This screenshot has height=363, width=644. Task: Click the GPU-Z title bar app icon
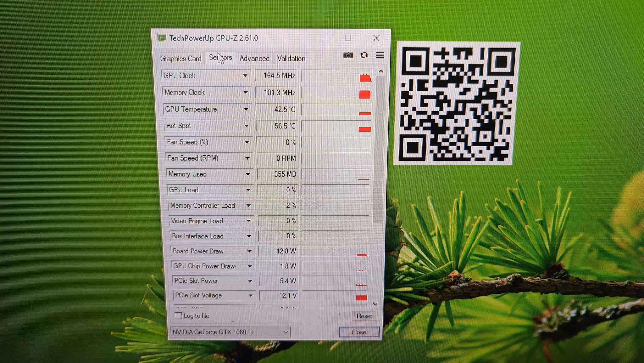point(162,38)
